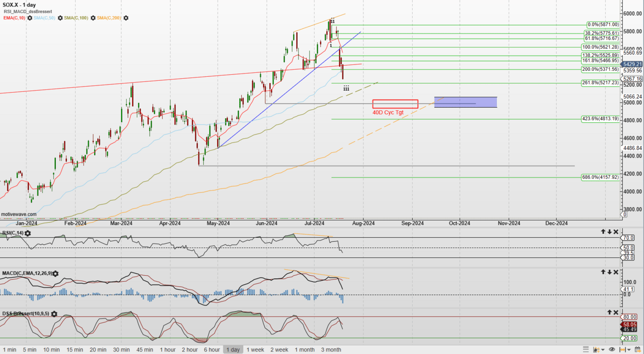
Task: Select the 3 month timeframe
Action: pyautogui.click(x=331, y=350)
